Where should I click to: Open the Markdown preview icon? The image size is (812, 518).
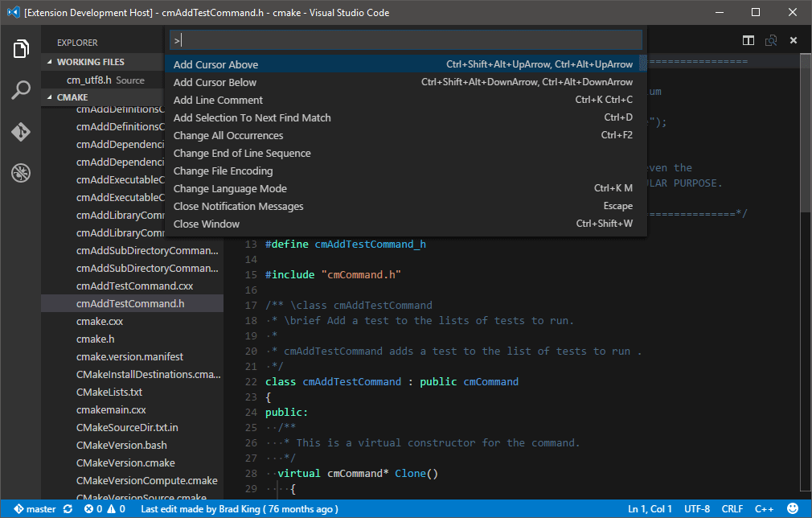pos(770,39)
